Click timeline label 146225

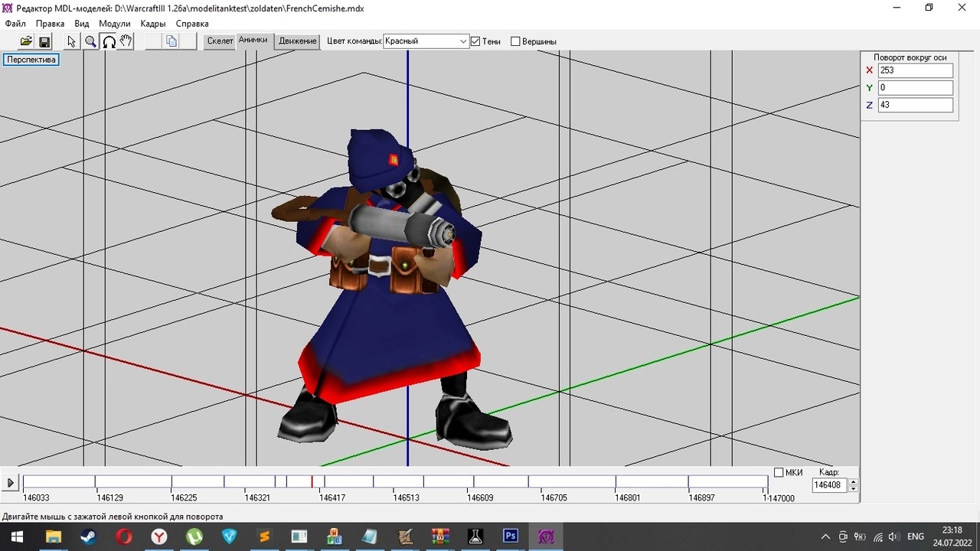coord(184,497)
